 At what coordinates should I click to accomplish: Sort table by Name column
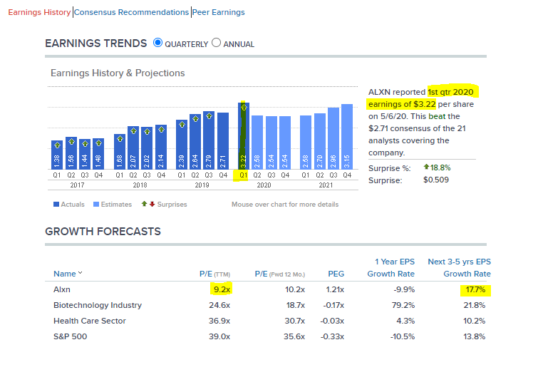[68, 274]
